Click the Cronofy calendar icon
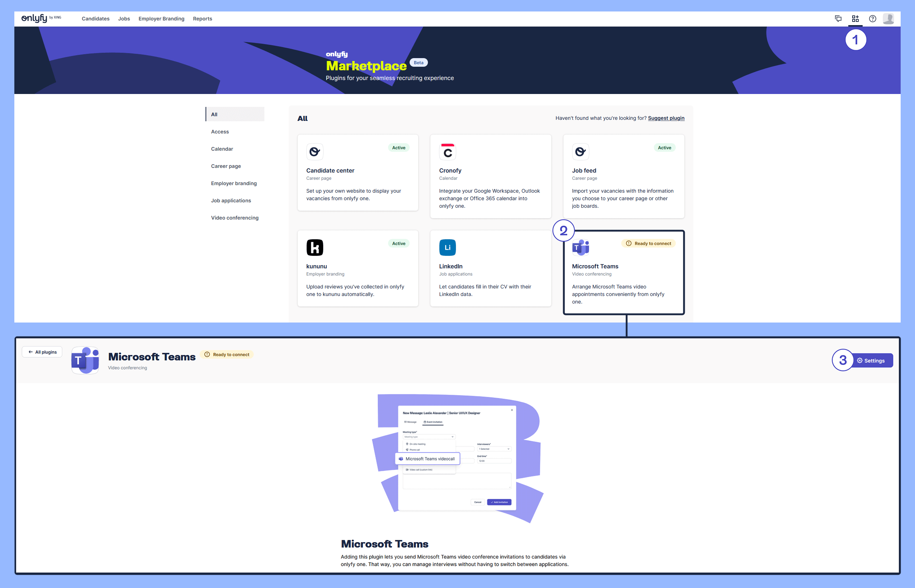Screen dimensions: 915x588 click(447, 152)
